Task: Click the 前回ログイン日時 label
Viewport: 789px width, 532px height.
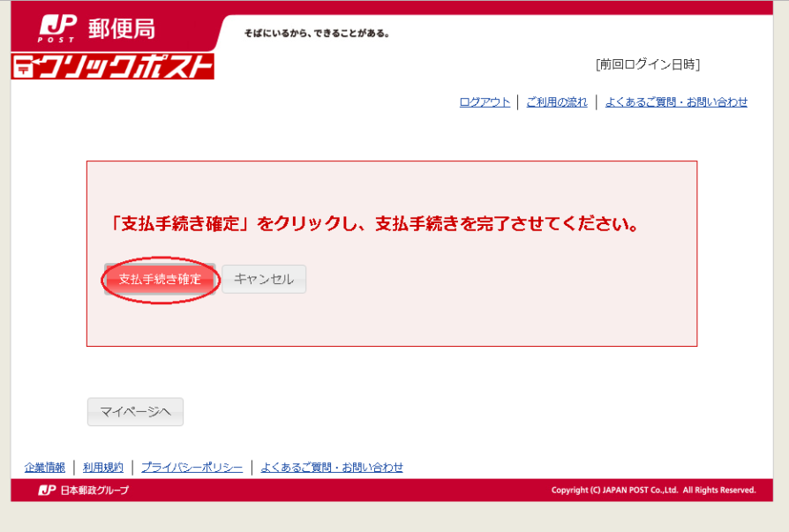Action: point(648,64)
